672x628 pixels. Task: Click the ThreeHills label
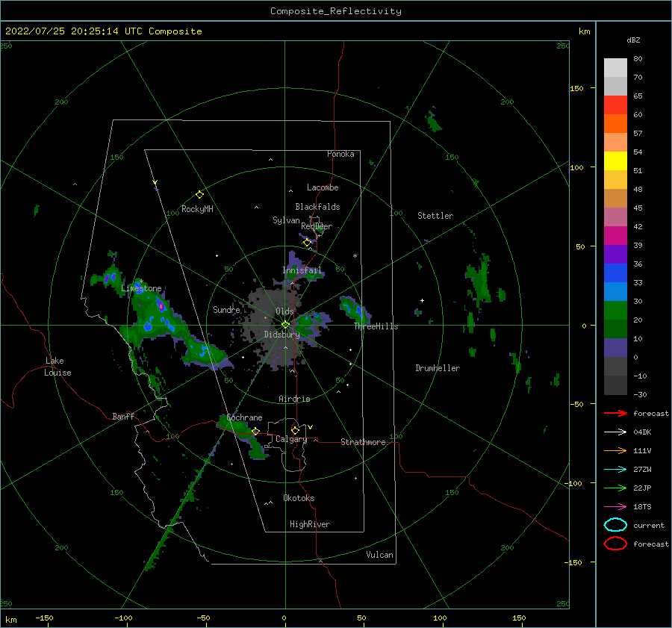tap(376, 326)
